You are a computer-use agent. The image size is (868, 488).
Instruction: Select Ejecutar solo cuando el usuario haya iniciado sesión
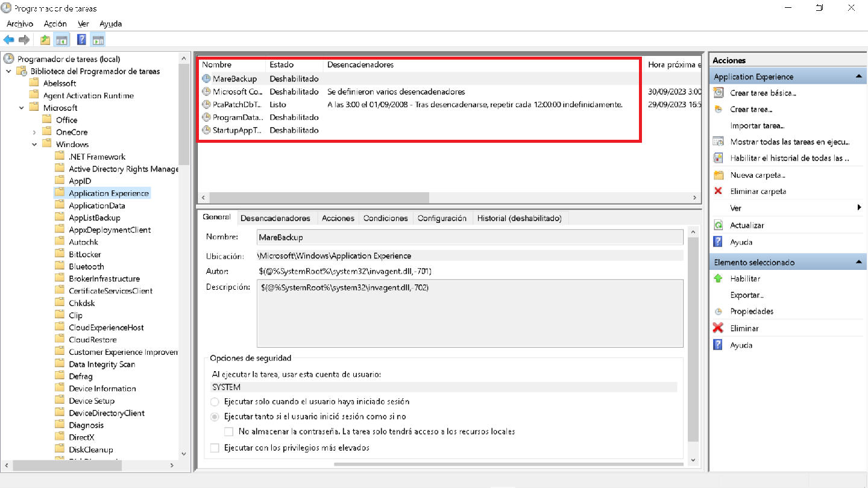pos(215,401)
